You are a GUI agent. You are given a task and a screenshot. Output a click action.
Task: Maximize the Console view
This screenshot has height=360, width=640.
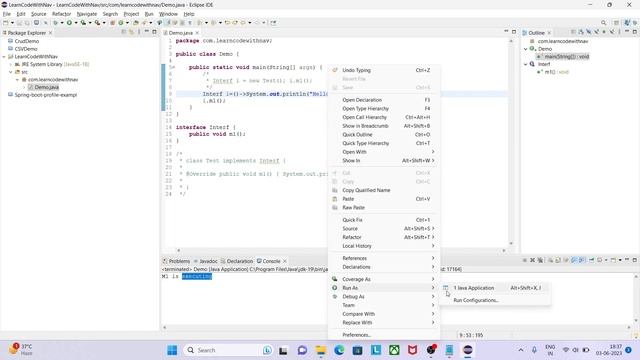635,260
